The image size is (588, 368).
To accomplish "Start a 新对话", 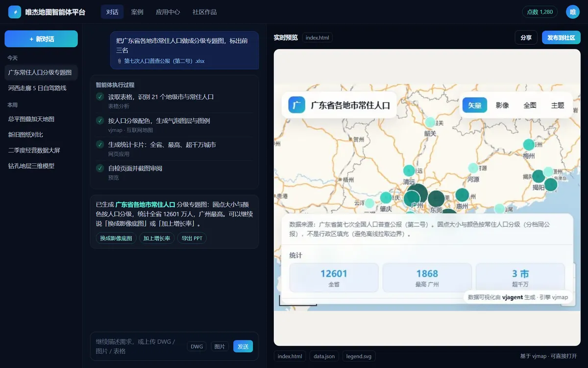I will pos(41,39).
